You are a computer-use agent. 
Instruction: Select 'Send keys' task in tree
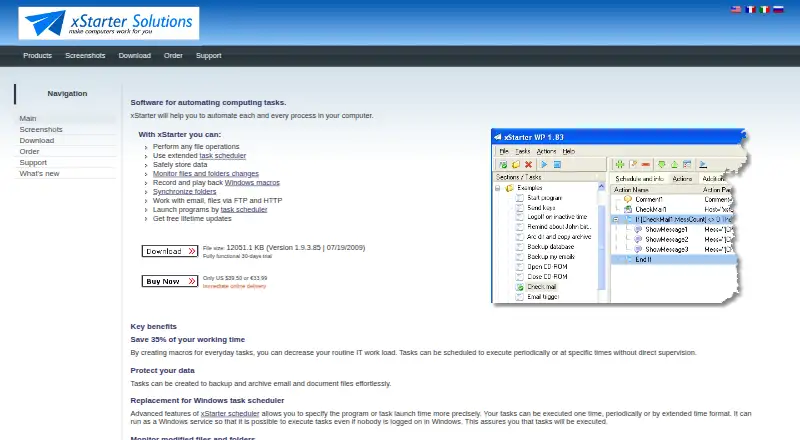[x=541, y=208]
